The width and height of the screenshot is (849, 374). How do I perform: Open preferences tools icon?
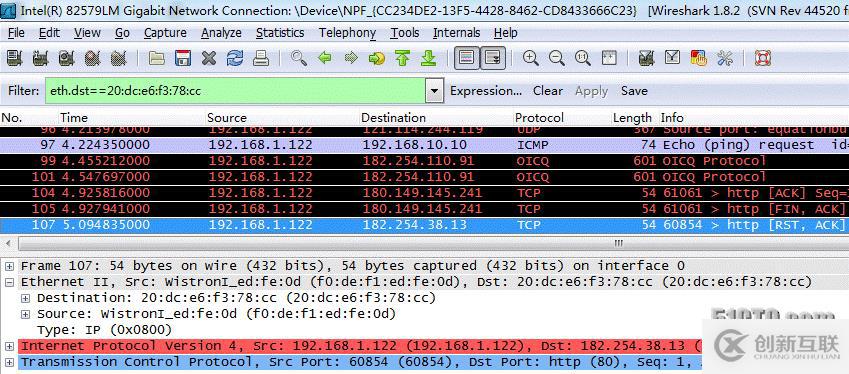tap(724, 58)
